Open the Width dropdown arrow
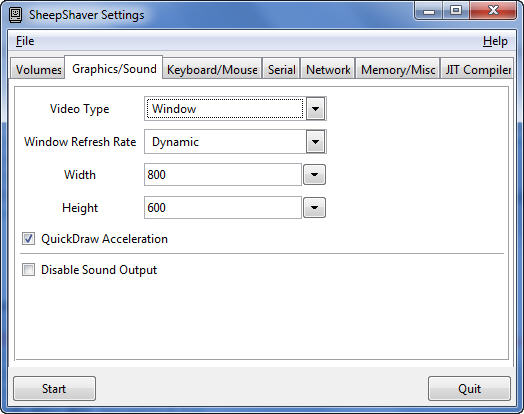Viewport: 524px width, 414px height. [x=314, y=174]
